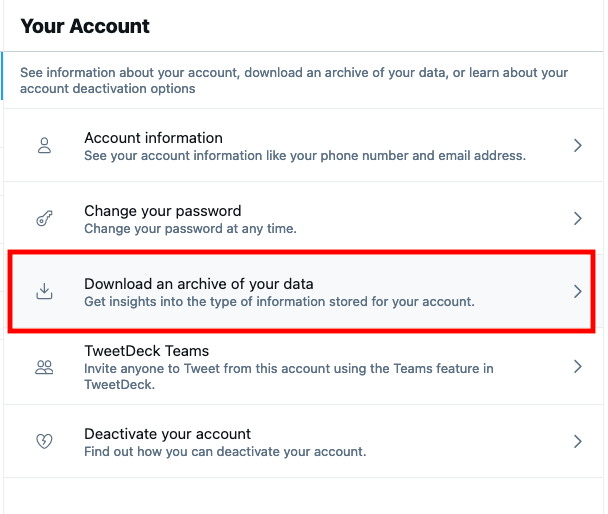Click 'Get insights into the type of information' description

280,301
